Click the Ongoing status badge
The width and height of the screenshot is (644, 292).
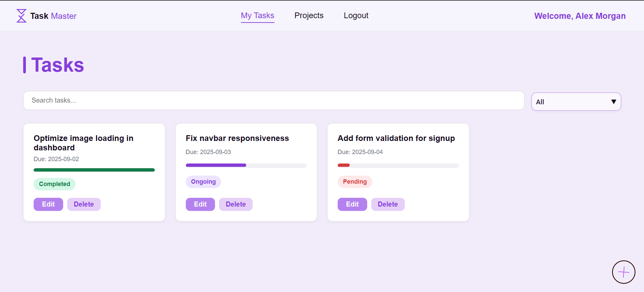(x=203, y=182)
